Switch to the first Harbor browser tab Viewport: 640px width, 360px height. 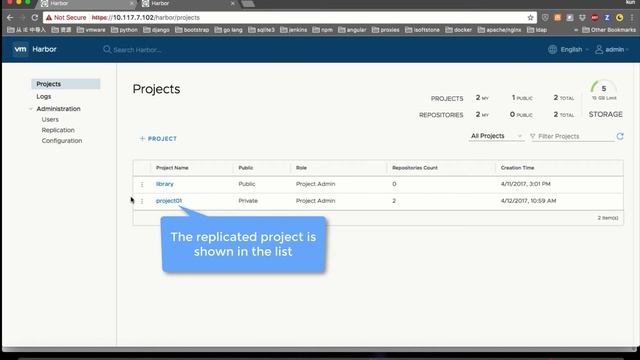(87, 4)
